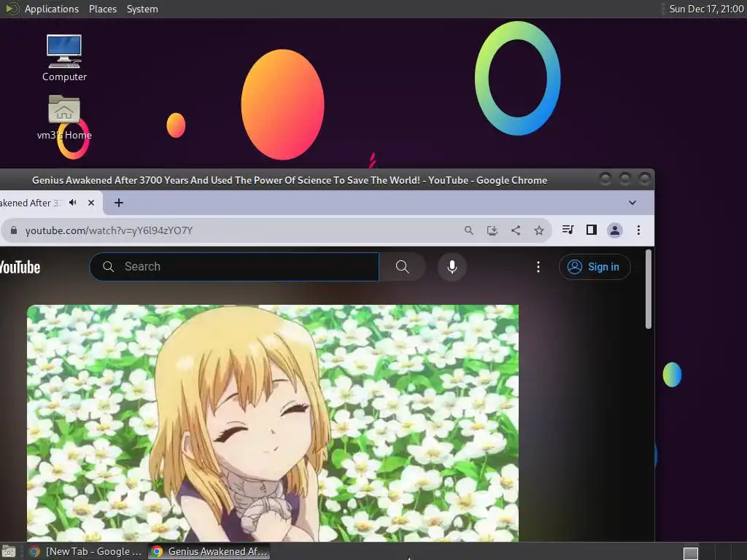747x560 pixels.
Task: Click the Chrome window title bar
Action: tap(290, 181)
